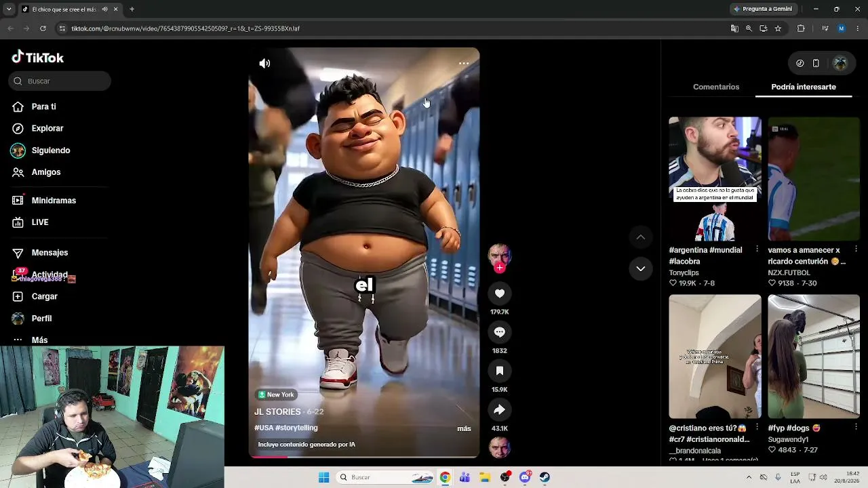Open the Amigos page
The width and height of the screenshot is (868, 488).
click(45, 172)
